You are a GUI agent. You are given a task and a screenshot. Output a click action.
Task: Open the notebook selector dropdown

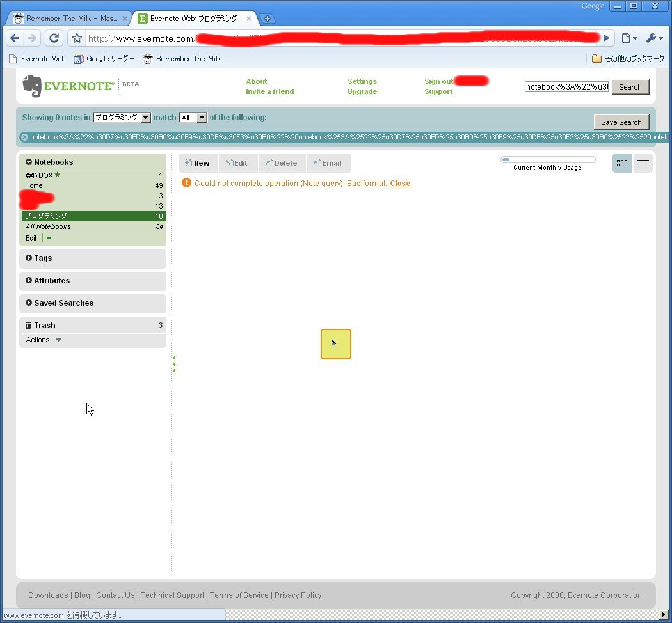(x=122, y=117)
